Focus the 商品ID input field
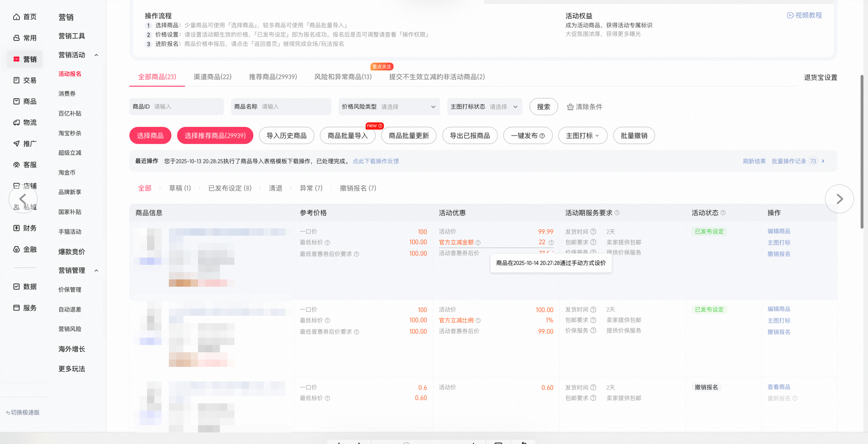Viewport: 868px width, 444px height. (x=176, y=107)
